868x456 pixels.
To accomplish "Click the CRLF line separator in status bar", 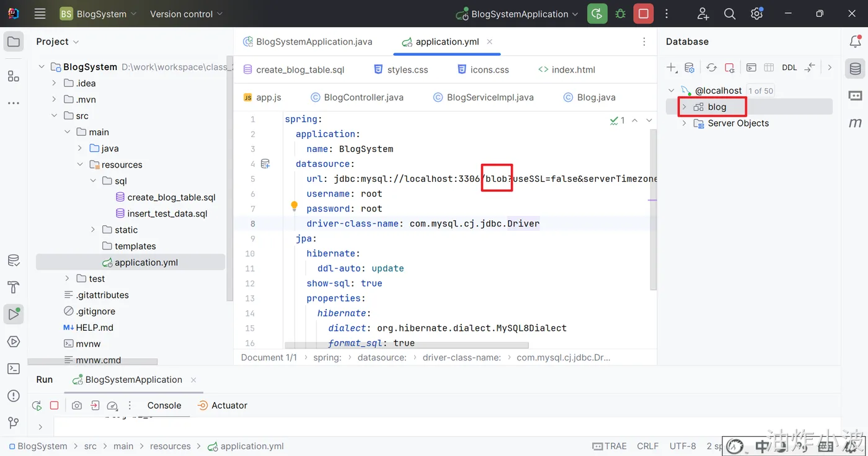I will pos(648,446).
